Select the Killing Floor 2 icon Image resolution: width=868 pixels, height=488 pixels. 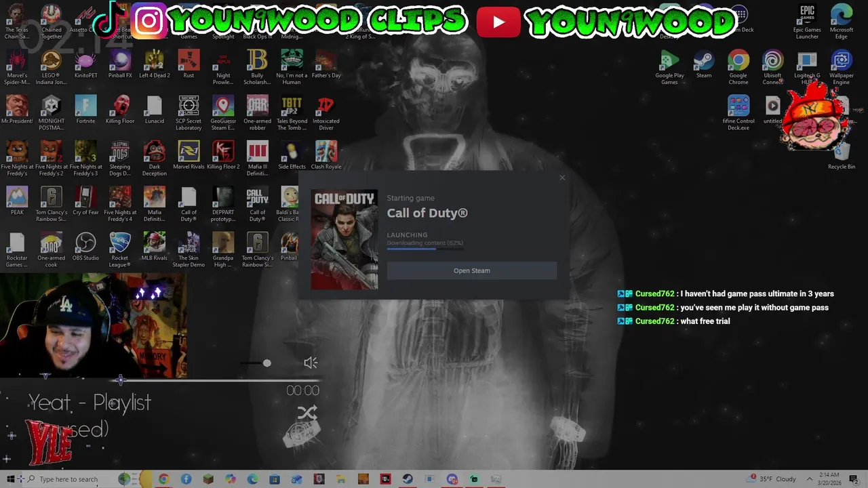223,155
